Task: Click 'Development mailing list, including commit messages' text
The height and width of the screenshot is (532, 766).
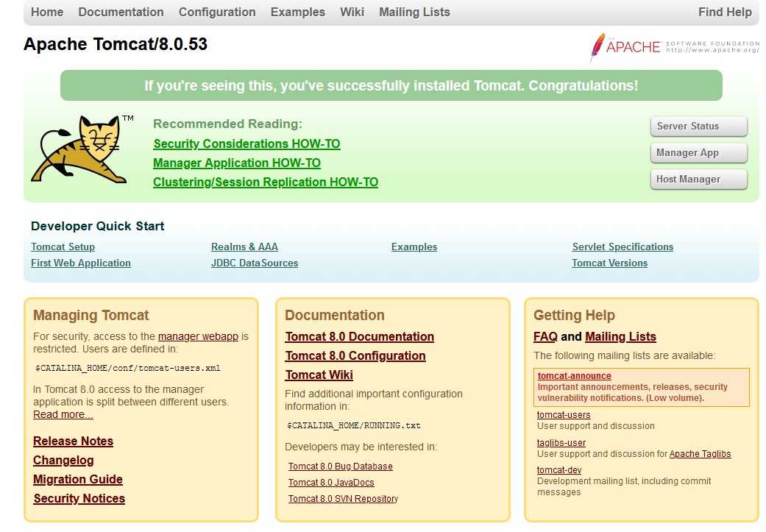Action: (x=624, y=486)
